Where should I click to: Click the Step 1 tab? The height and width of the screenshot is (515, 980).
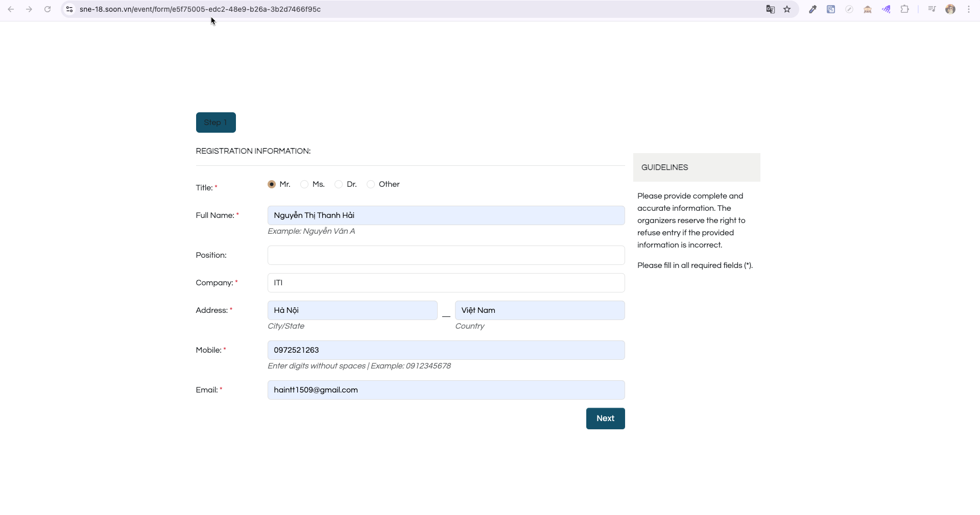(x=216, y=122)
